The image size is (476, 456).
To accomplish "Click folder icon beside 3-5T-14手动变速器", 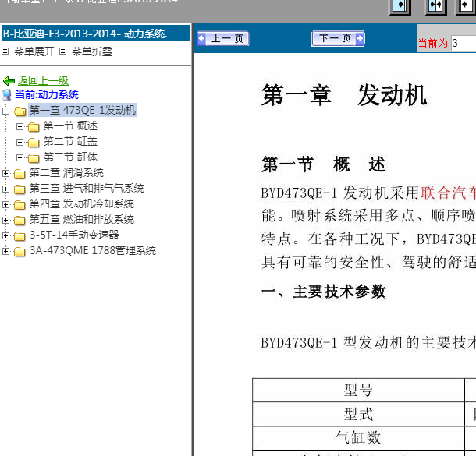I will [x=20, y=236].
